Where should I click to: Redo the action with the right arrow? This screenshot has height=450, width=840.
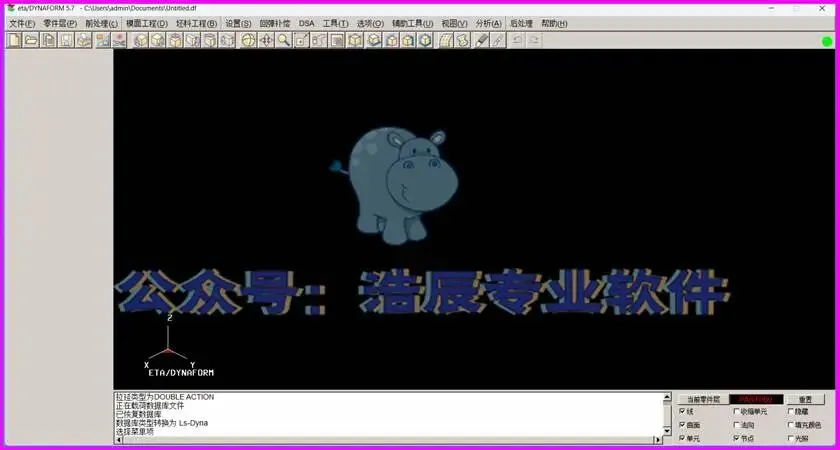pyautogui.click(x=534, y=40)
